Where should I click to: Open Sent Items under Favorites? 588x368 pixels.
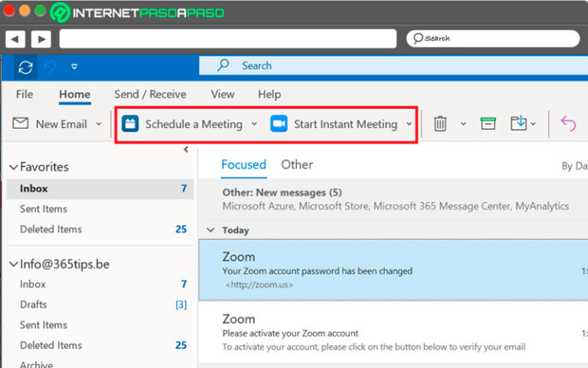point(100,209)
